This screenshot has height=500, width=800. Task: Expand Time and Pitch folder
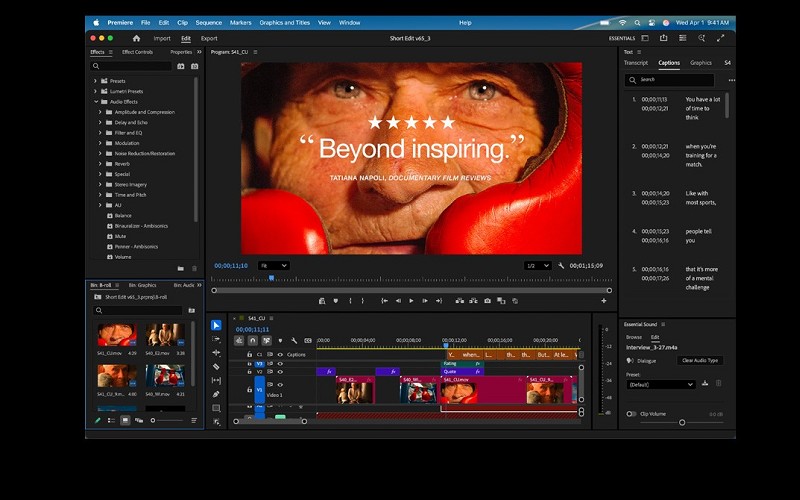100,195
